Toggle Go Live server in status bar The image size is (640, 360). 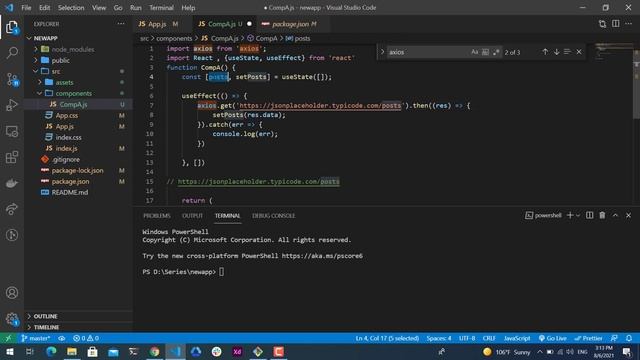(x=552, y=338)
